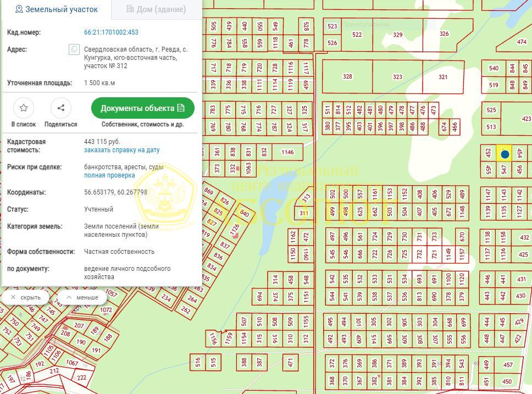Image resolution: width=532 pixels, height=394 pixels.
Task: Select parcel 207 on the map
Action: pos(79,325)
